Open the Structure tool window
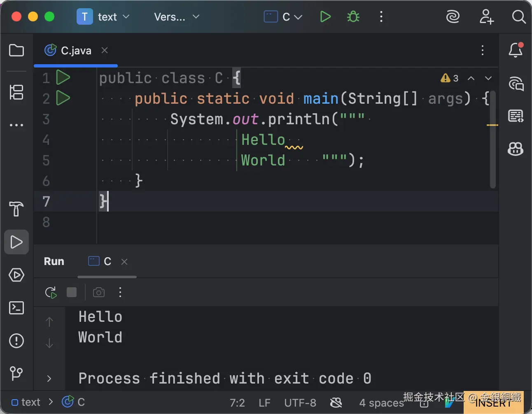The width and height of the screenshot is (532, 414). (16, 92)
